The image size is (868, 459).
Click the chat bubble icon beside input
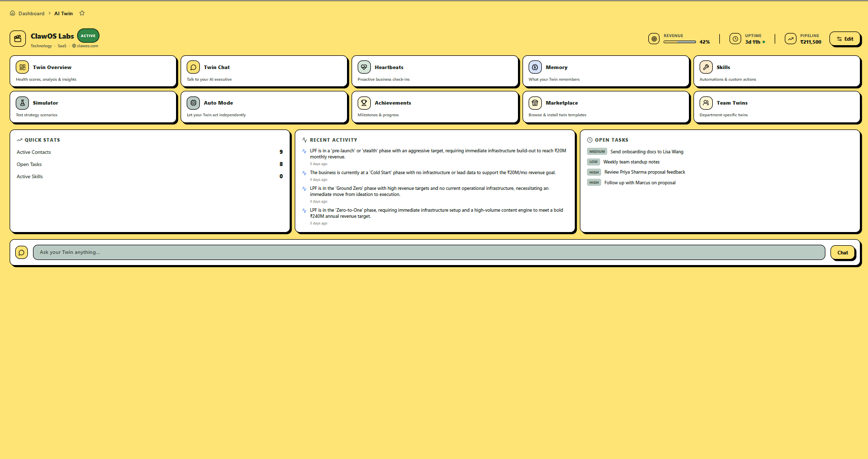(x=22, y=252)
